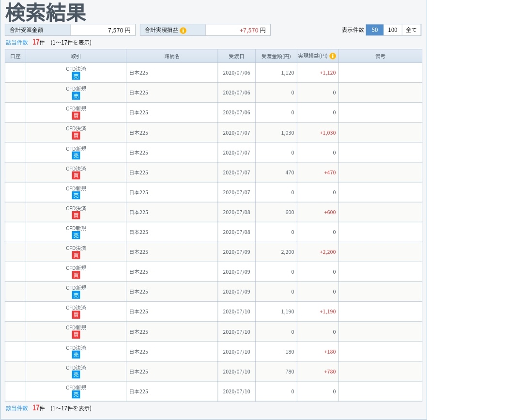This screenshot has height=420, width=523.
Task: Click the 受渡金額(円) column header
Action: coord(276,56)
